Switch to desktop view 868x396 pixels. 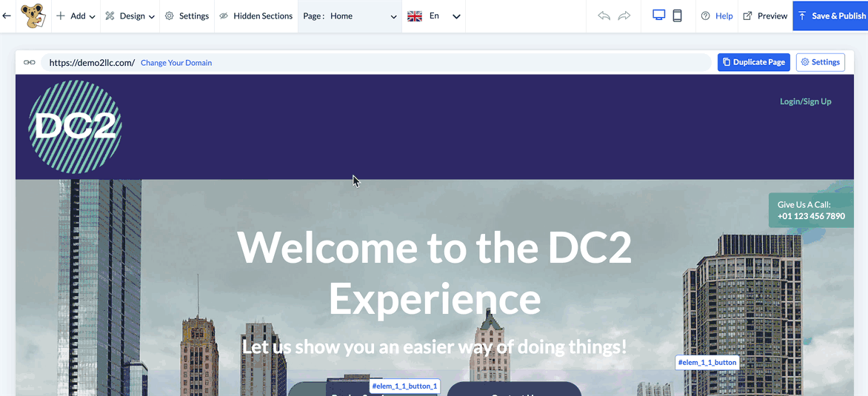click(x=658, y=16)
